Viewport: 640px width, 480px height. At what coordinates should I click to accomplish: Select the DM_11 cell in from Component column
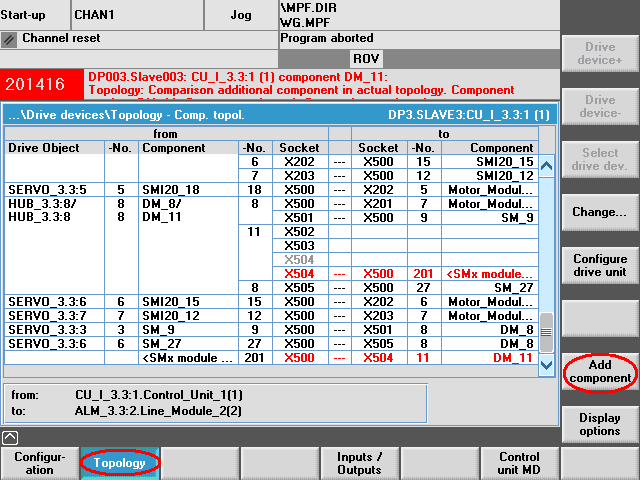pyautogui.click(x=162, y=217)
